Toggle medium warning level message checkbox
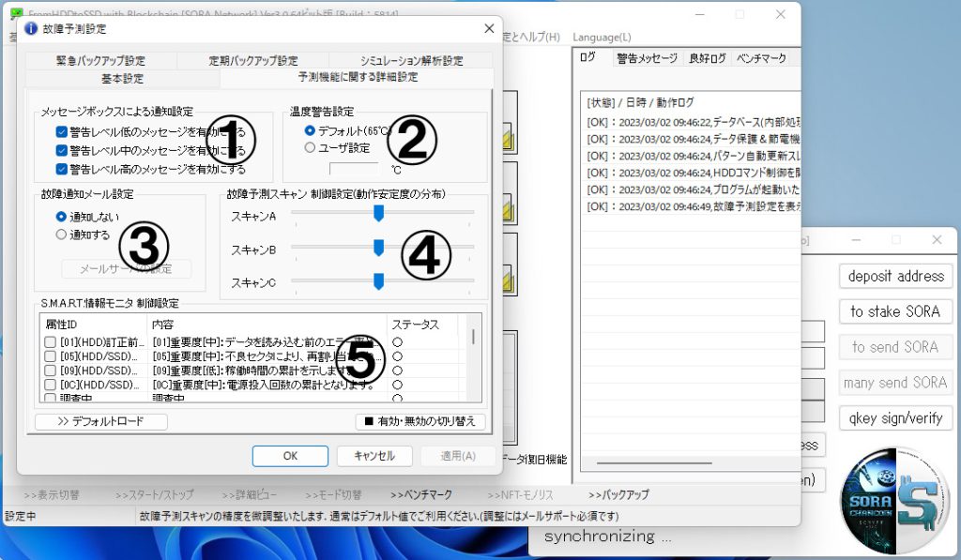 click(61, 150)
